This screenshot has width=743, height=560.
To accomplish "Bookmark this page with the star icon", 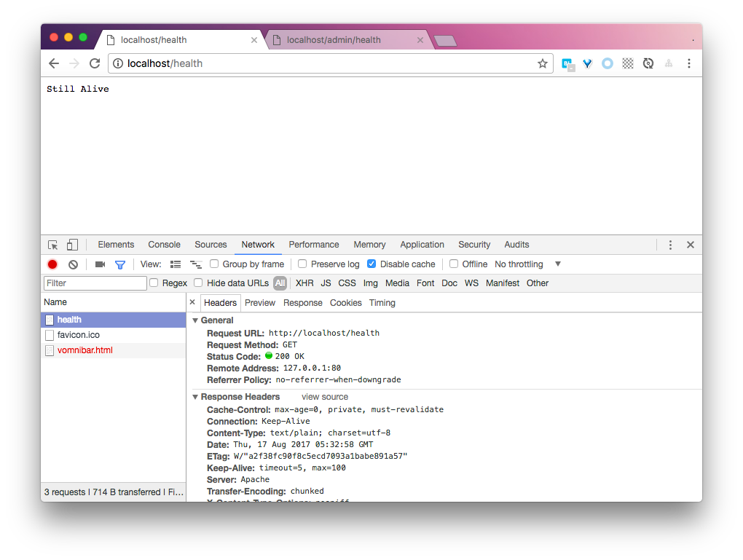I will [543, 63].
